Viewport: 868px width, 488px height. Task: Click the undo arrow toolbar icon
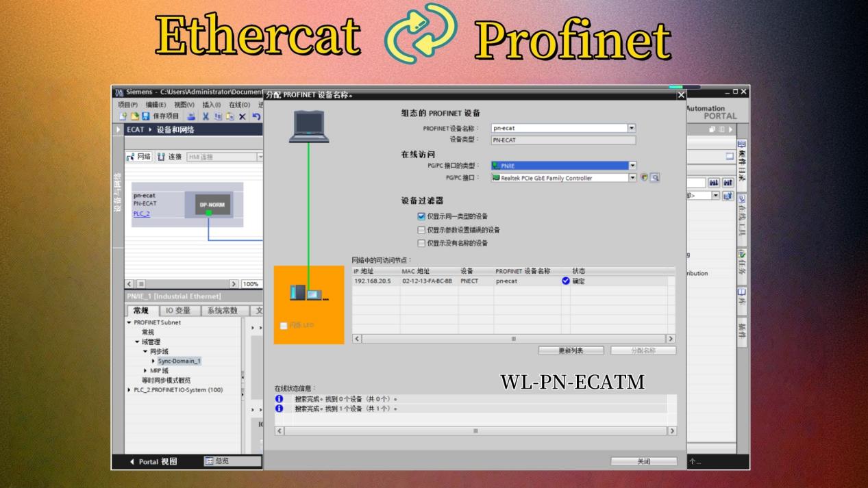[256, 116]
